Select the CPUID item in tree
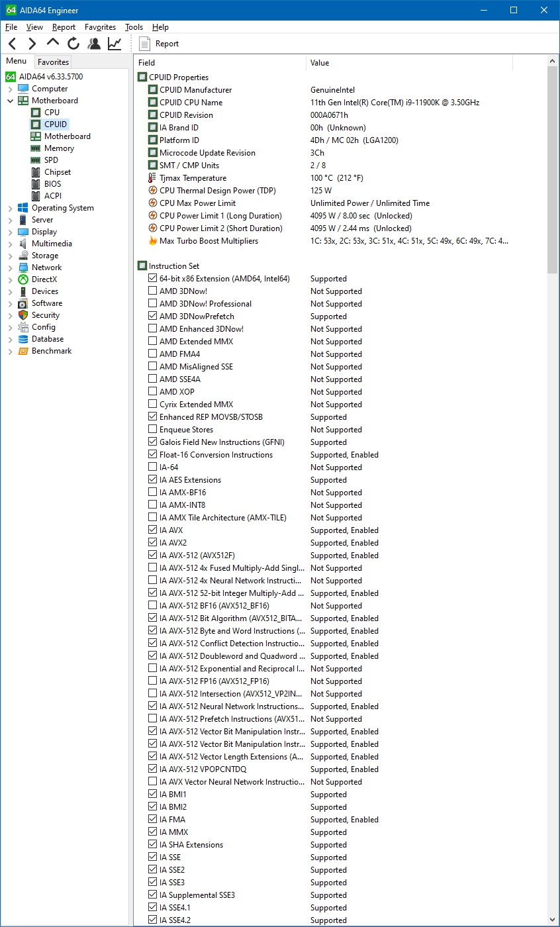This screenshot has width=560, height=927. (x=56, y=124)
